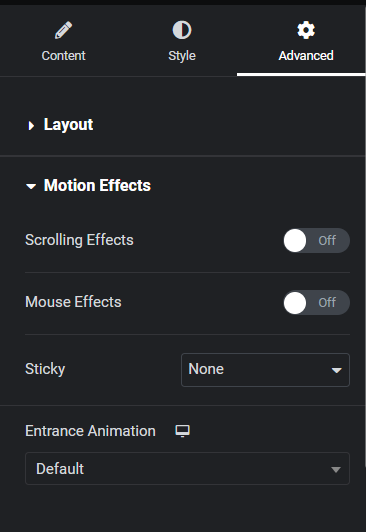This screenshot has height=532, width=366.
Task: Click the Mouse Effects label text
Action: tap(73, 302)
